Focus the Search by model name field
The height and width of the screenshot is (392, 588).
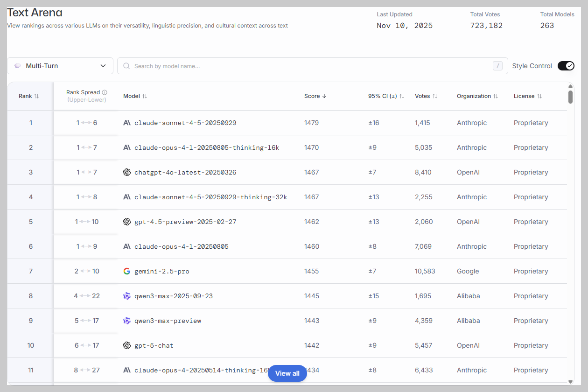313,66
